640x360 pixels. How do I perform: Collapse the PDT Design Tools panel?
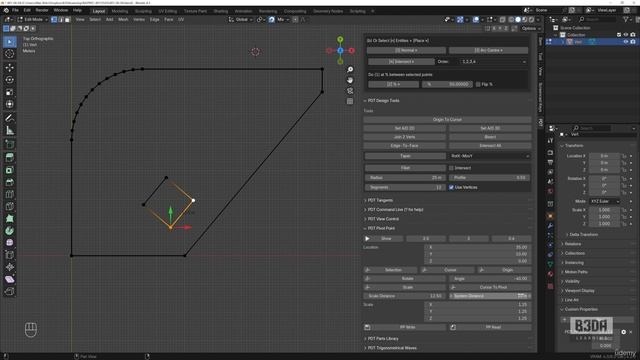point(383,100)
